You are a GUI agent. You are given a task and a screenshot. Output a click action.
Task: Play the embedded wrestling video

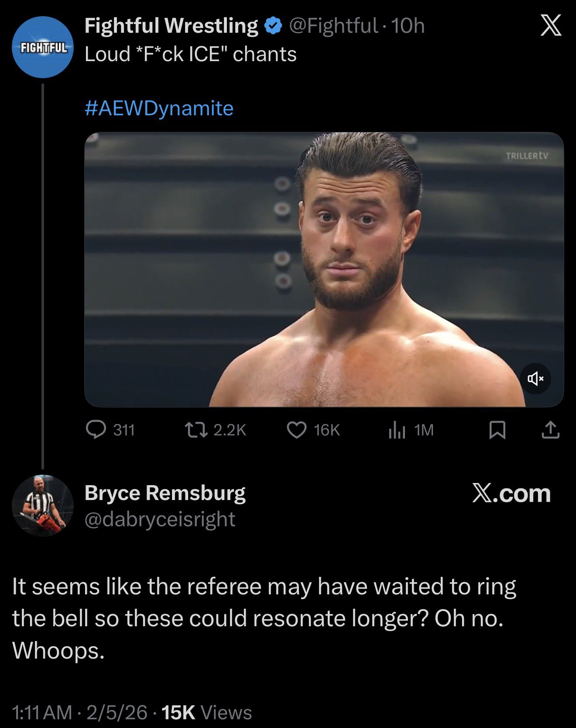coord(324,269)
